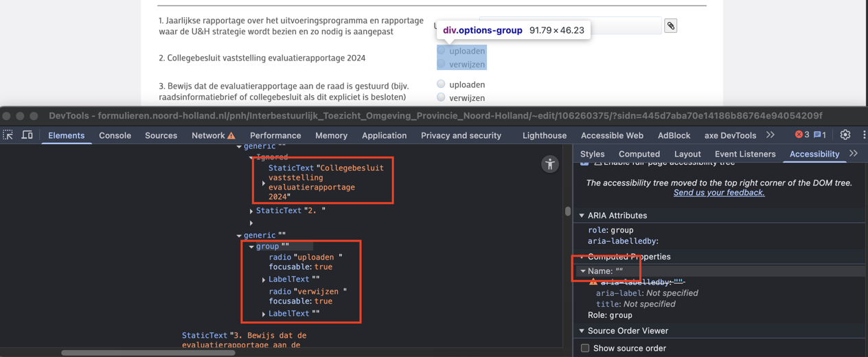
Task: Toggle the device toolbar icon
Action: (27, 135)
